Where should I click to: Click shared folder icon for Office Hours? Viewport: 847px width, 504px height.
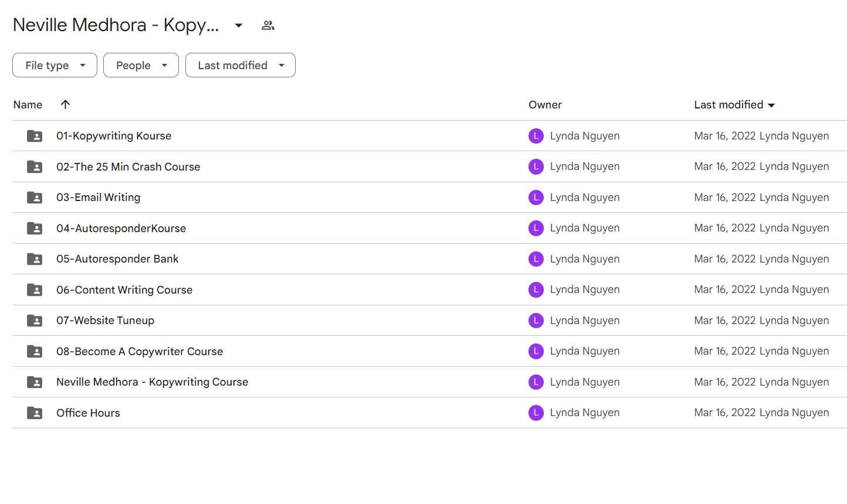coord(35,413)
